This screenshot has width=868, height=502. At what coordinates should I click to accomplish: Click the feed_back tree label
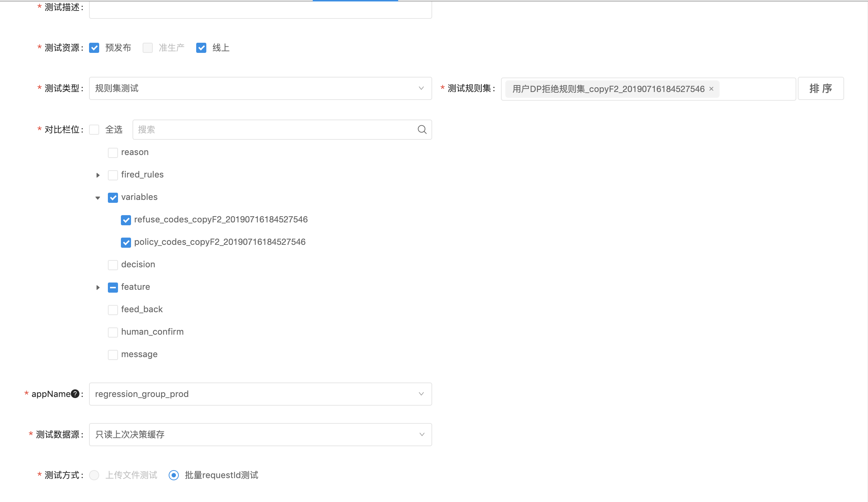(x=142, y=309)
